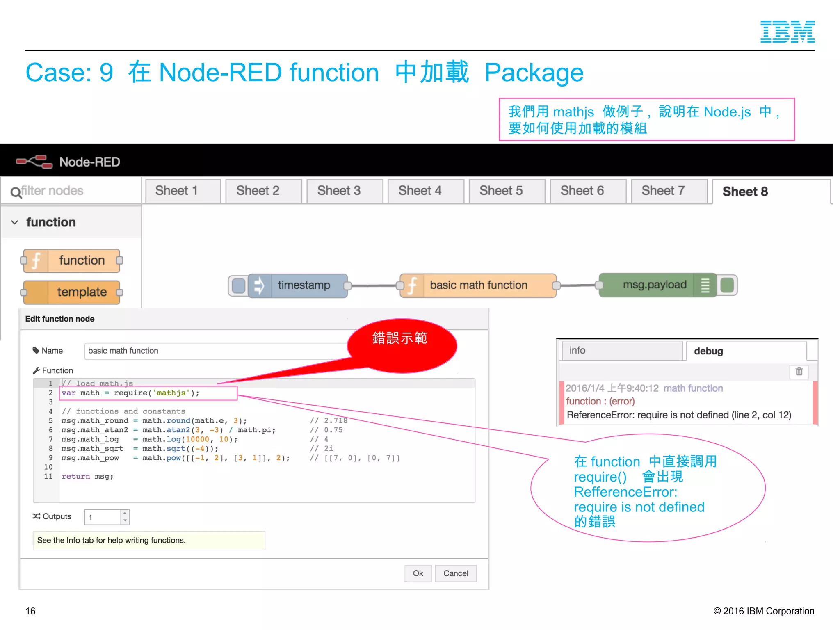Select the msg.payload debug node
The height and width of the screenshot is (630, 840).
(x=658, y=285)
